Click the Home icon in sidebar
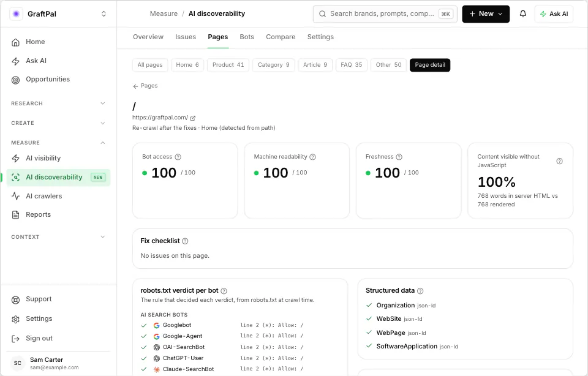 point(15,42)
